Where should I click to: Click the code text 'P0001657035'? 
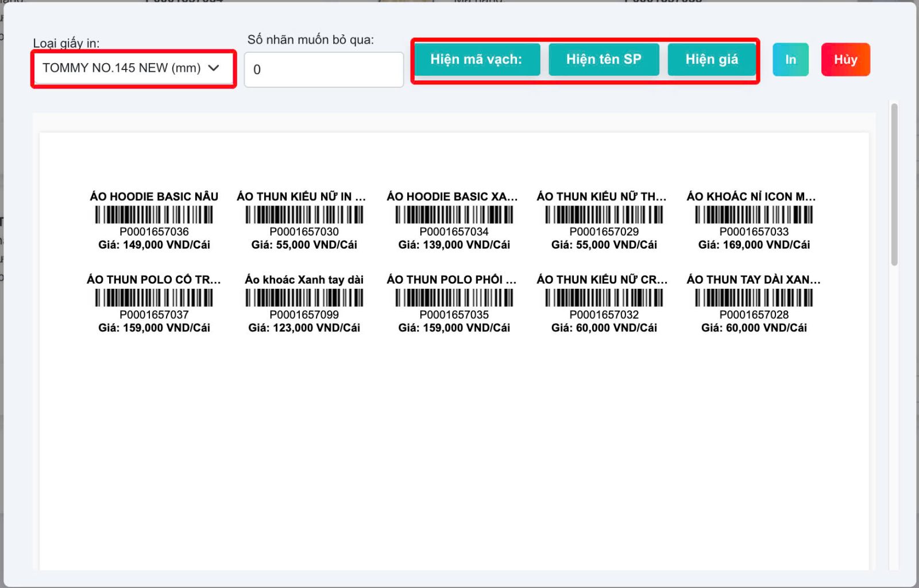[x=454, y=315]
